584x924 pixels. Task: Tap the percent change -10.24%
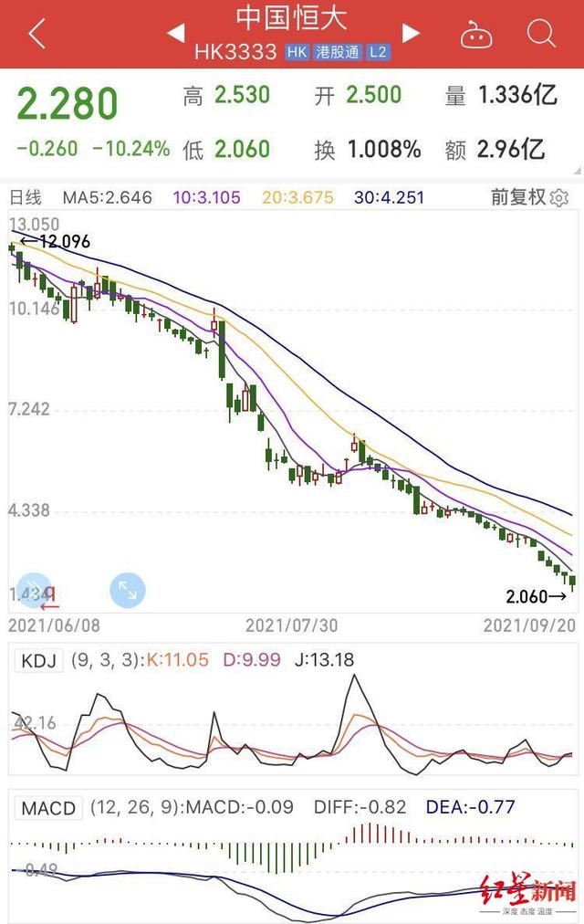(x=131, y=149)
